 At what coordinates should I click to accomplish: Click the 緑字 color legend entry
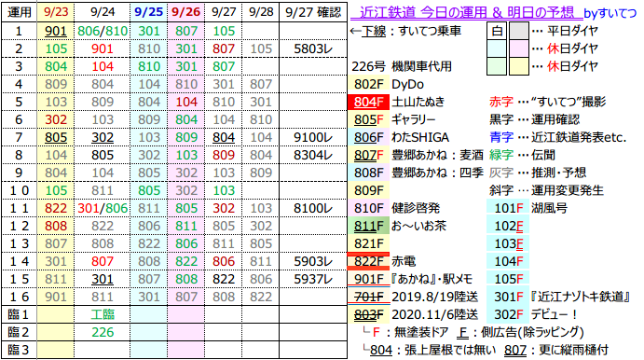tap(501, 155)
